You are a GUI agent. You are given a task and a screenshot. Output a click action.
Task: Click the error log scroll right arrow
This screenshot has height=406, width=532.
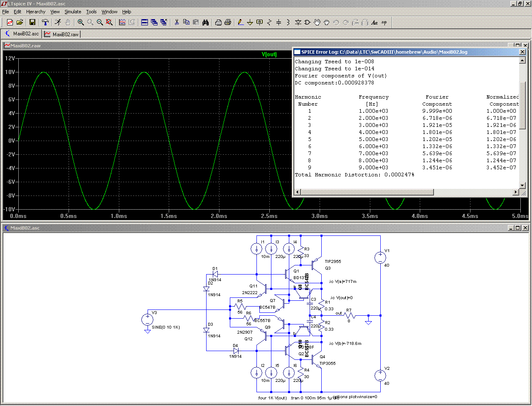tap(516, 192)
